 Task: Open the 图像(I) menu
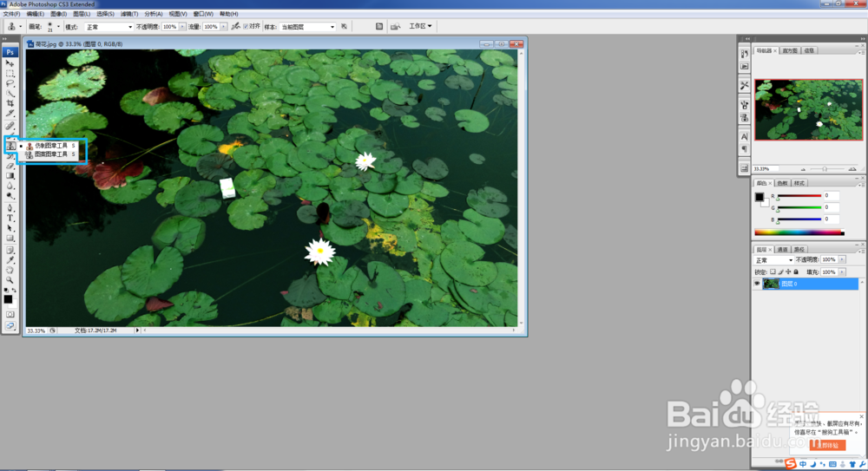[58, 14]
